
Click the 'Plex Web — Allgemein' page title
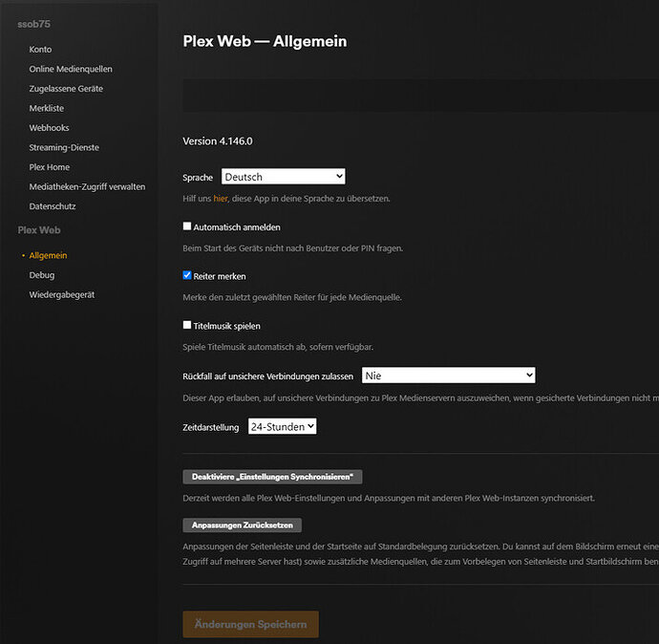coord(265,41)
